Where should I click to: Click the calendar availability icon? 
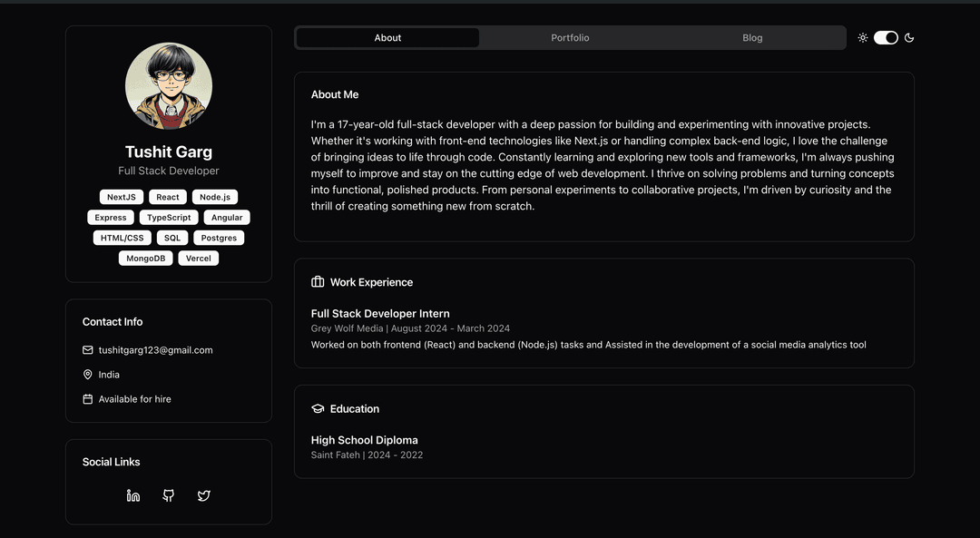88,399
